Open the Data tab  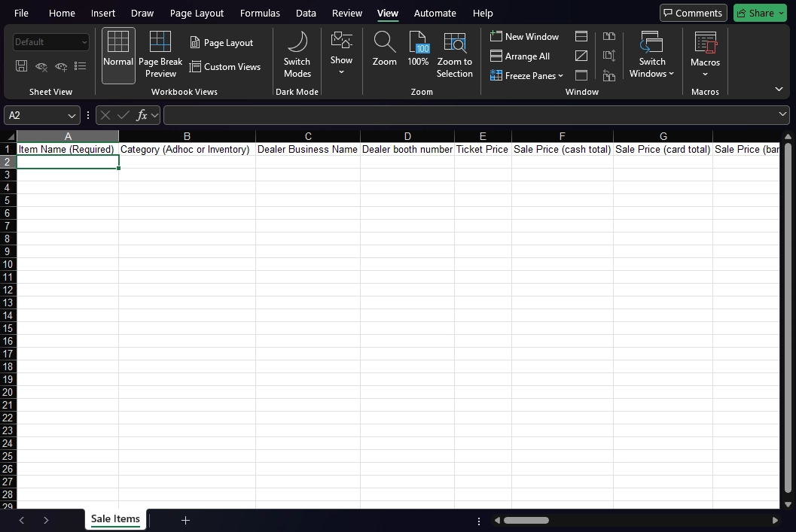pos(306,14)
